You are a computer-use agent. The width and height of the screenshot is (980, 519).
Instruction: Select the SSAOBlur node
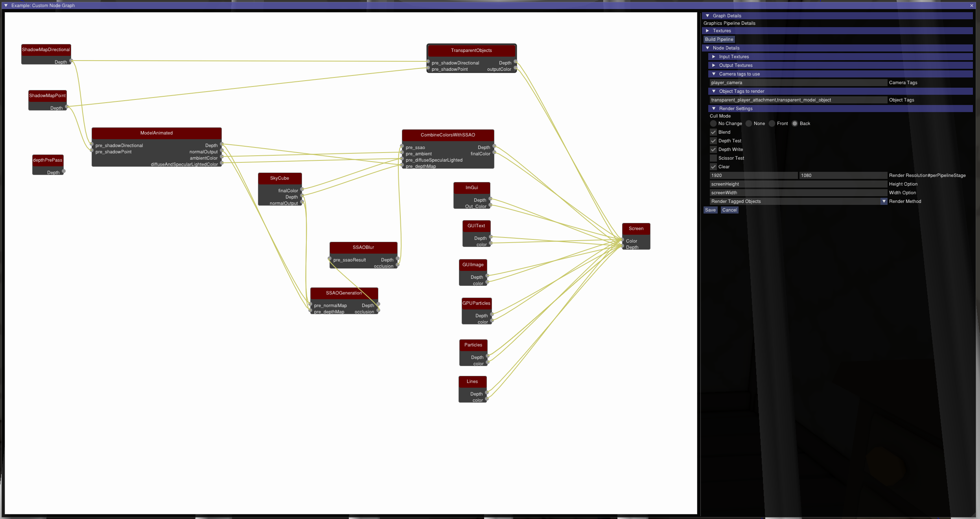363,247
